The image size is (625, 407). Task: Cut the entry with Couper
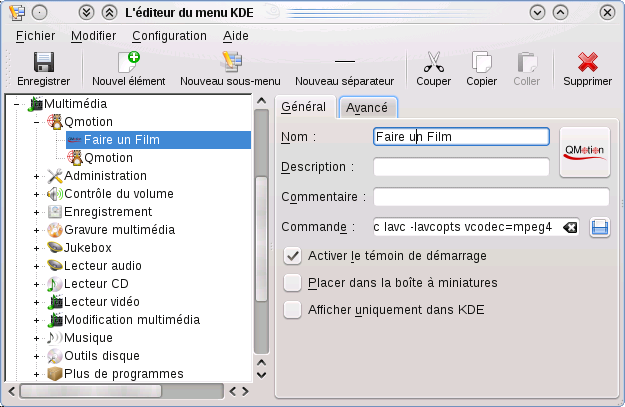point(433,68)
